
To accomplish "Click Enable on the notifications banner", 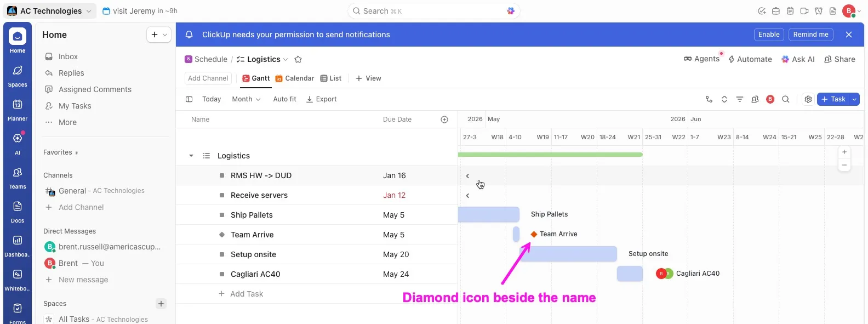I will [769, 35].
